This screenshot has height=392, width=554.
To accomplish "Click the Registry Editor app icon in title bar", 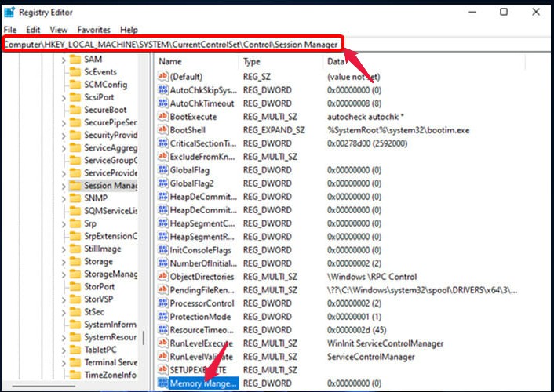I will (11, 12).
